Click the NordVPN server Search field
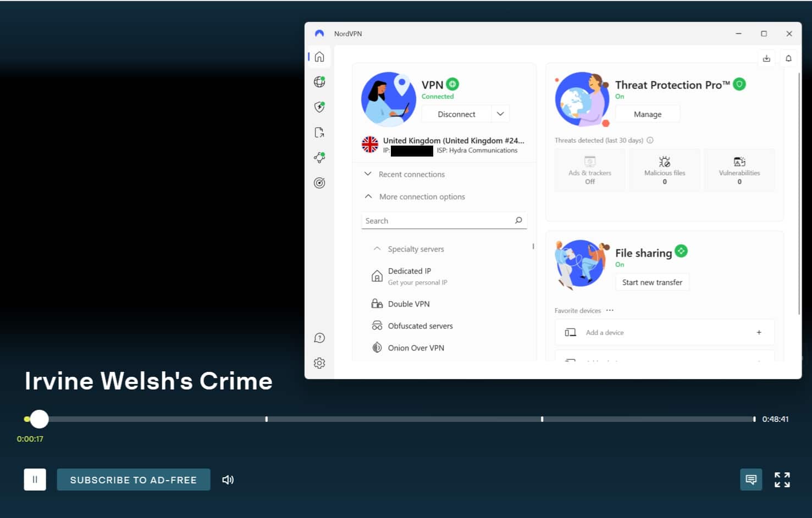Image resolution: width=812 pixels, height=518 pixels. pyautogui.click(x=444, y=220)
